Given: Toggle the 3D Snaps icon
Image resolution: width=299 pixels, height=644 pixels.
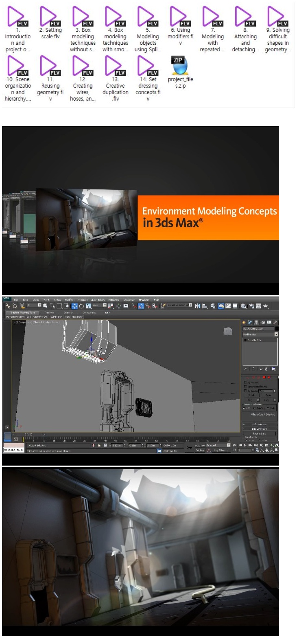Looking at the screenshot, I should pos(134,306).
